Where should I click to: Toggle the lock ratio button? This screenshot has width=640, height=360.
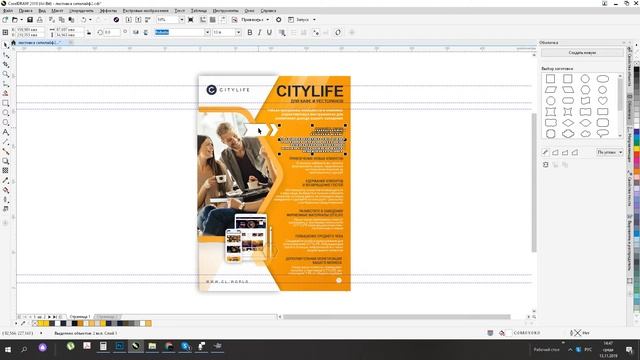(x=89, y=32)
